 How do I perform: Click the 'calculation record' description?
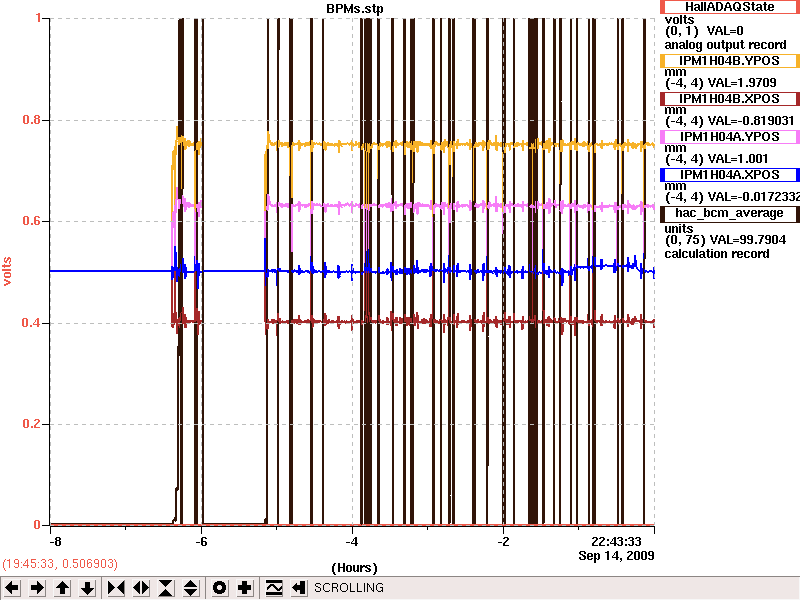[716, 254]
